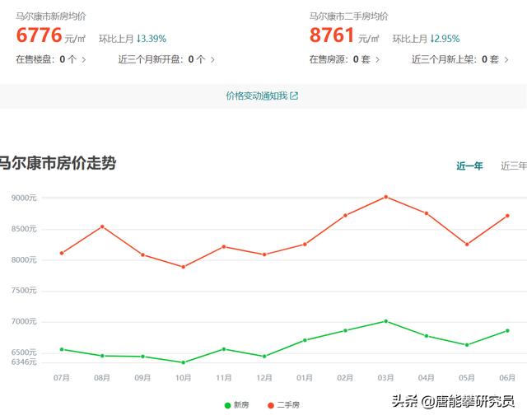Screen dimensions: 527x420
Task: Click the 03月 data point on green line
Action: tap(385, 321)
